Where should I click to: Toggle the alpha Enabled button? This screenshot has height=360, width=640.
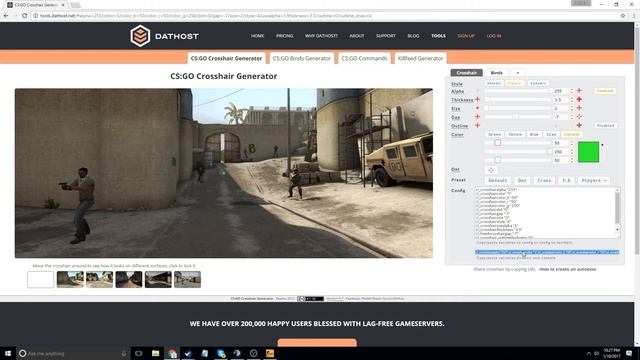(x=604, y=91)
